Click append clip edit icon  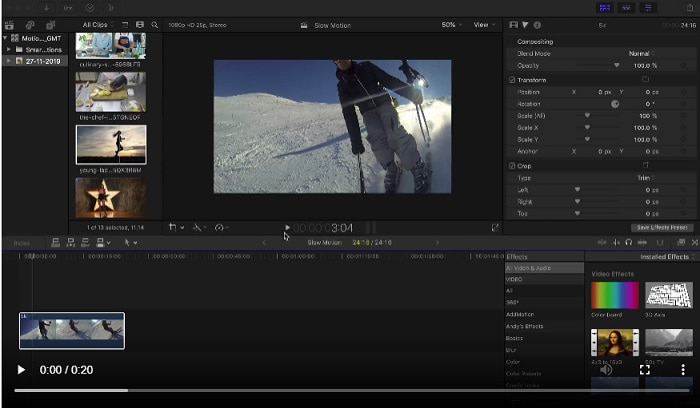pyautogui.click(x=85, y=242)
